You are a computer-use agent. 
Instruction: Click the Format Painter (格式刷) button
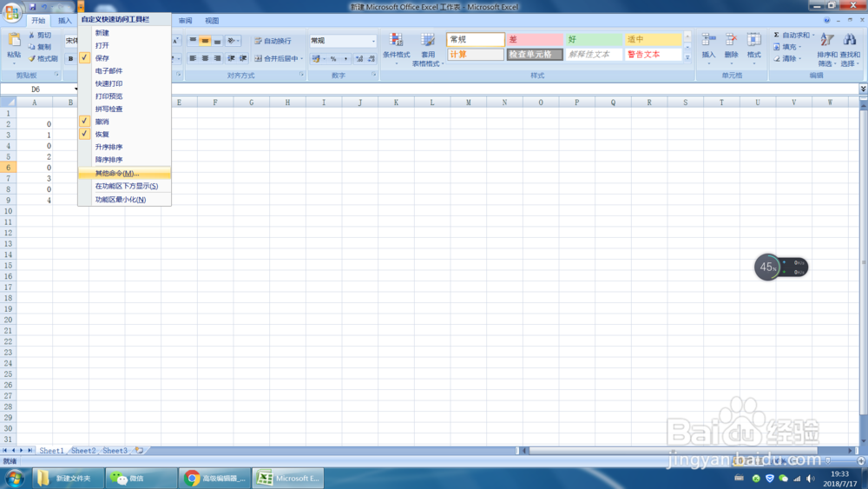point(43,58)
